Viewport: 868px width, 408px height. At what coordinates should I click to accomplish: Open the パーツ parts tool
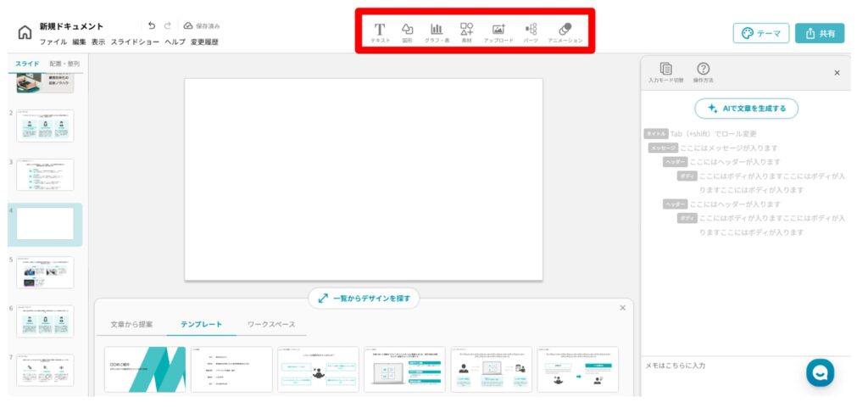[531, 31]
